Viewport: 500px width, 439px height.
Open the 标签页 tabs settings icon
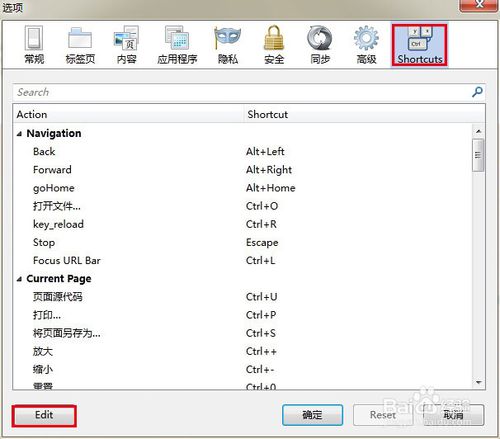tap(80, 45)
